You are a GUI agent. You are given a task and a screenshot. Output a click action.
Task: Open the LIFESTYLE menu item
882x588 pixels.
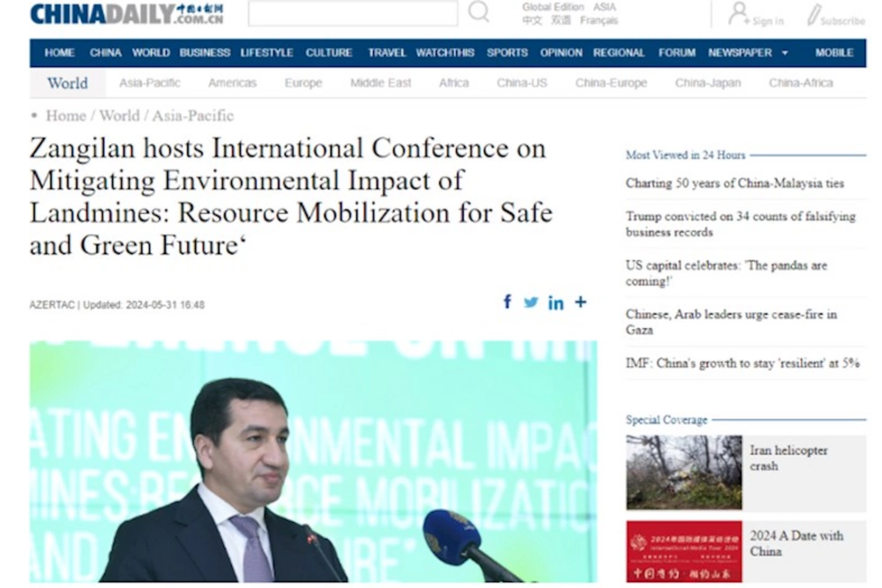coord(267,53)
